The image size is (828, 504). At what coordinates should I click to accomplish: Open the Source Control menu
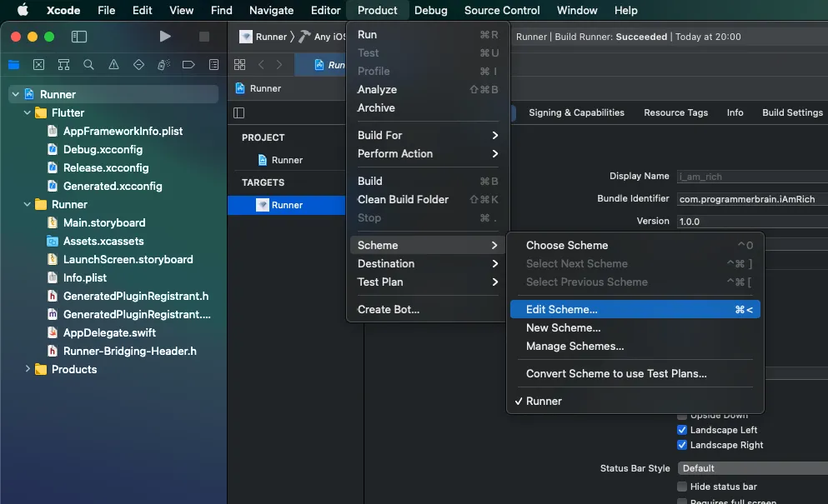click(502, 10)
